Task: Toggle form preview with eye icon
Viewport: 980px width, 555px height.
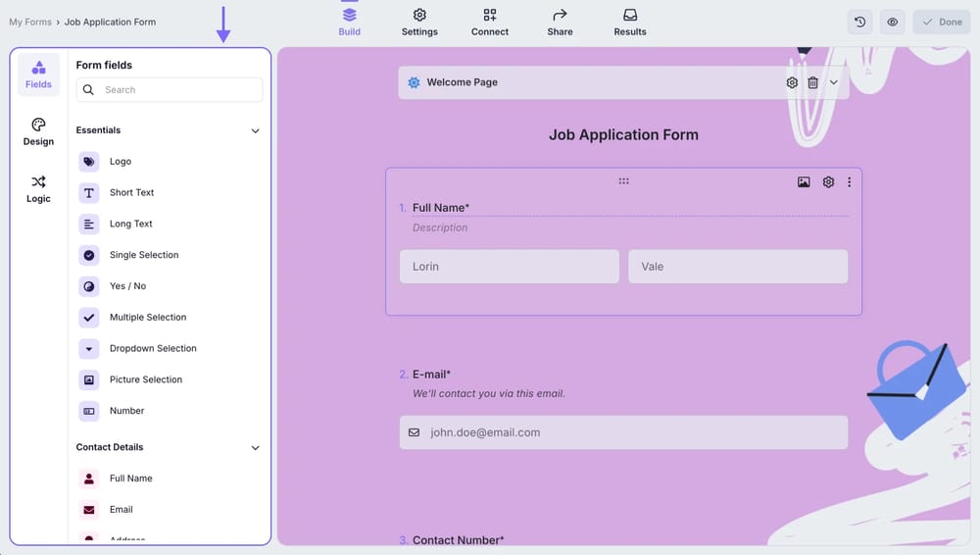Action: 893,22
